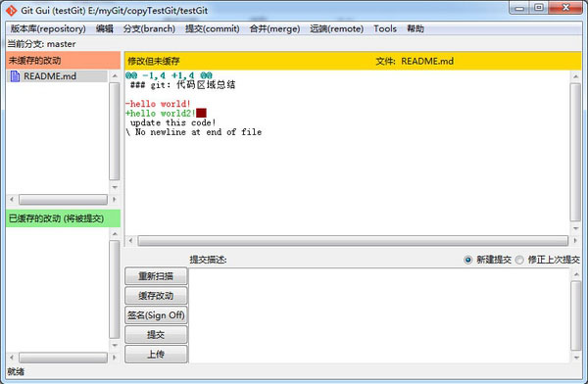The image size is (588, 384).
Task: Click the removed line -hello world!
Action: pyautogui.click(x=158, y=104)
